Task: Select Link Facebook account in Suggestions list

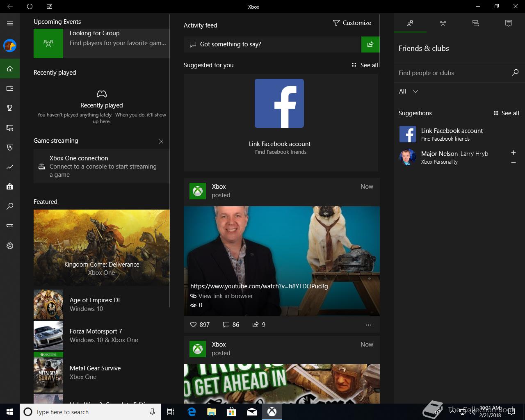Action: coord(459,134)
